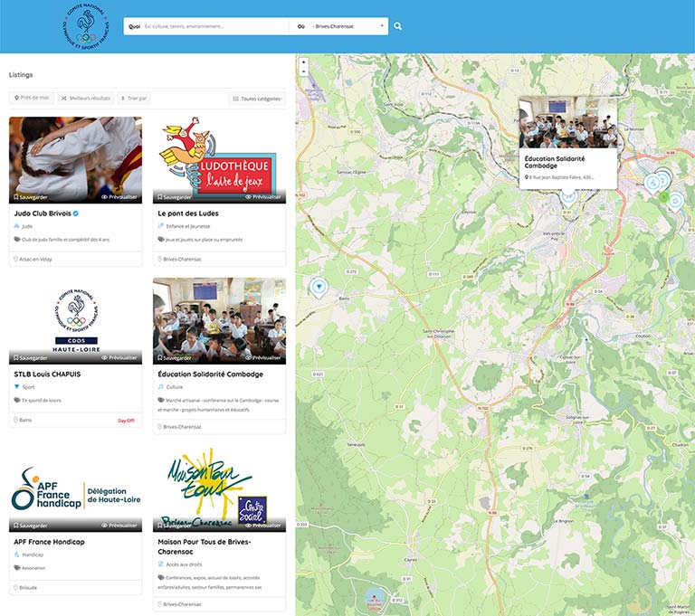Click the Tir sportif de loisirs tag

click(x=42, y=400)
